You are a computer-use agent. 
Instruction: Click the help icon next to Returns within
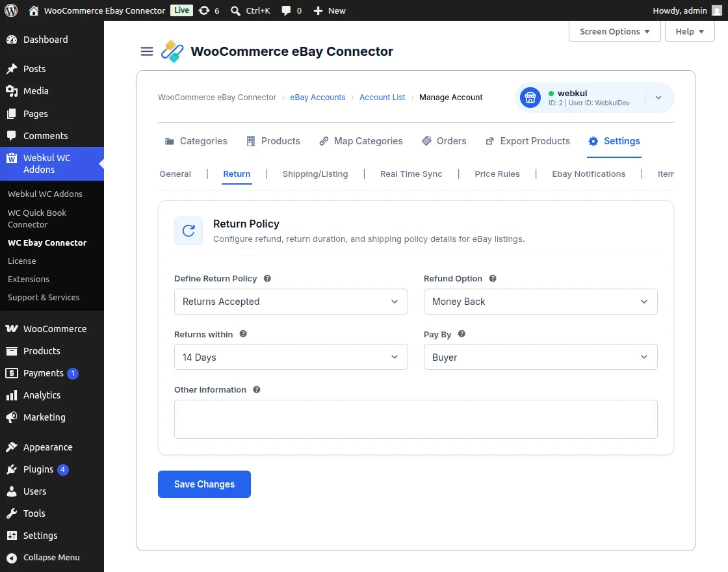coord(243,334)
